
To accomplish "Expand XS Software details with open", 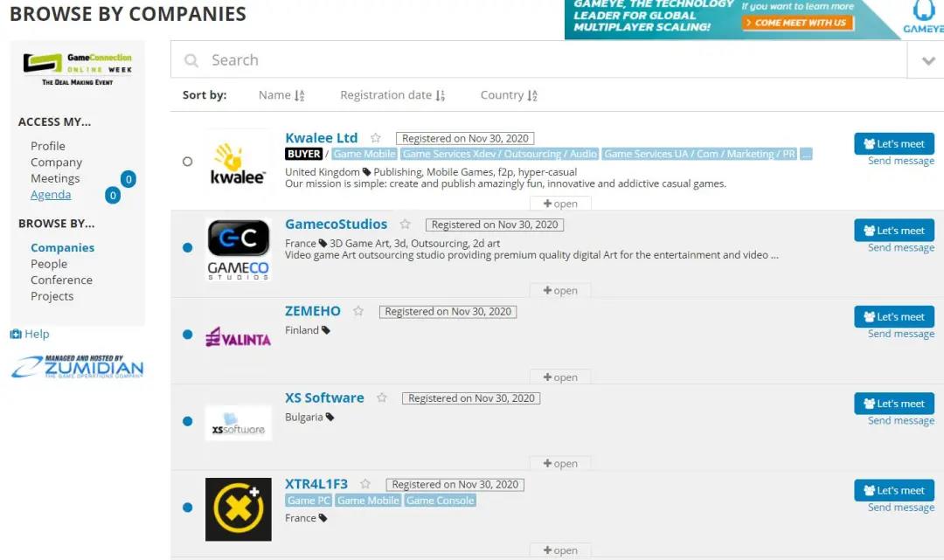I will 560,463.
